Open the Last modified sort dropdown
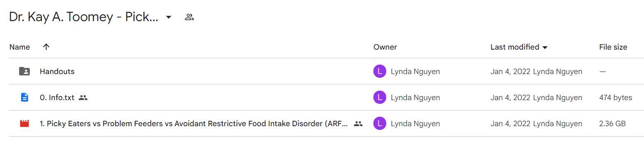Image resolution: width=644 pixels, height=156 pixels. [545, 48]
